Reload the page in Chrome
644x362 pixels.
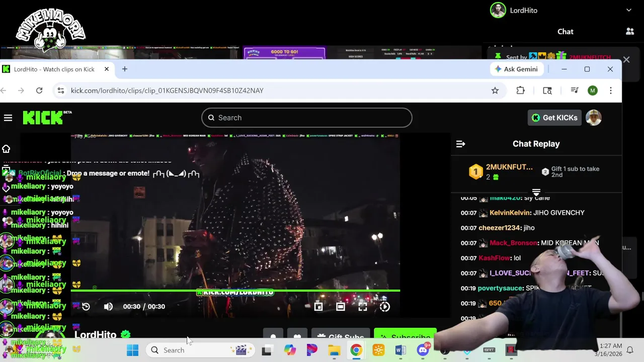pos(39,90)
